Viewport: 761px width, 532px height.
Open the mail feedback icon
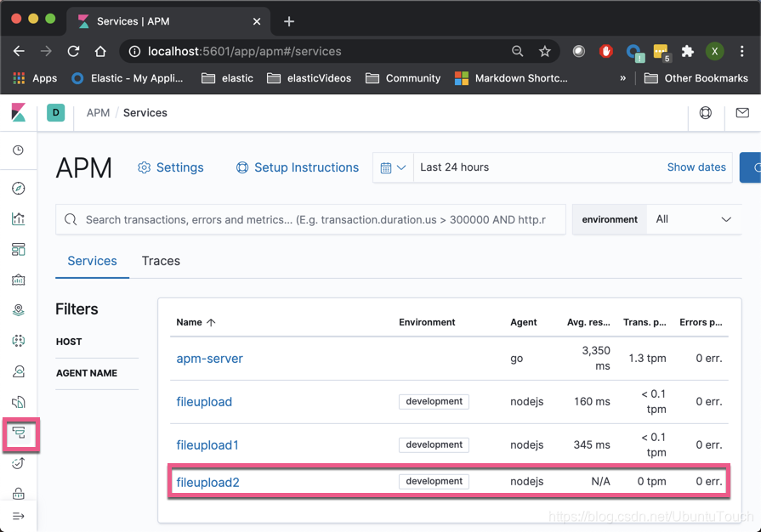(x=742, y=112)
